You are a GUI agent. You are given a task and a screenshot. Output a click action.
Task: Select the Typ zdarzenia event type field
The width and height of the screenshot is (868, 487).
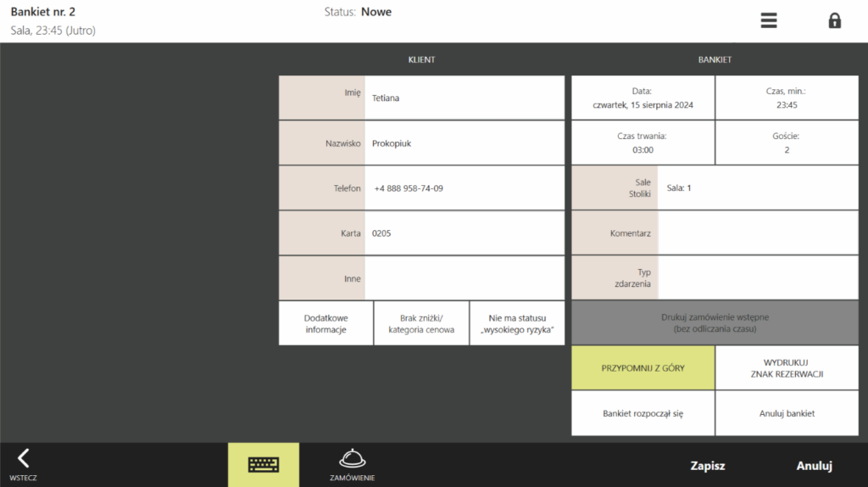[757, 277]
